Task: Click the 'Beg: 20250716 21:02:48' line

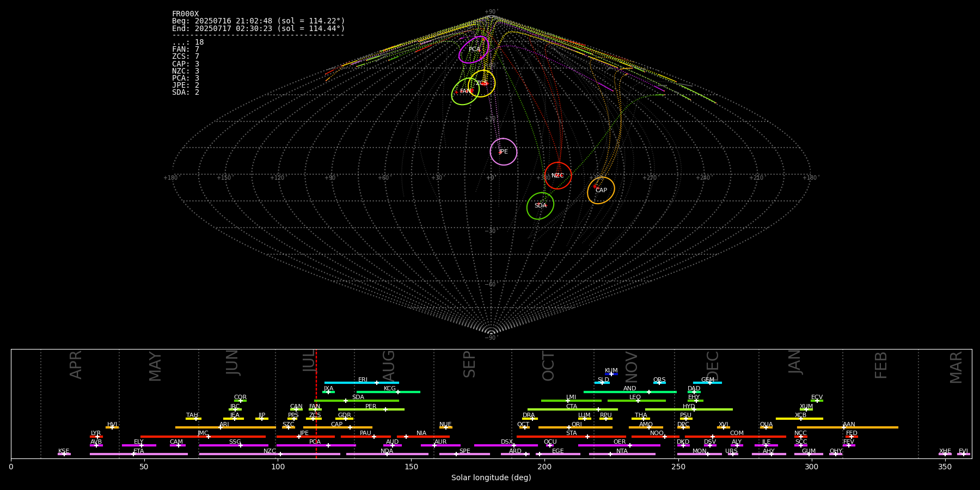Action: (x=259, y=21)
